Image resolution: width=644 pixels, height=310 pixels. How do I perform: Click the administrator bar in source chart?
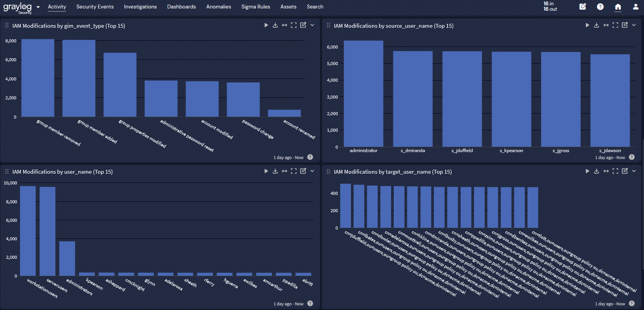(363, 94)
